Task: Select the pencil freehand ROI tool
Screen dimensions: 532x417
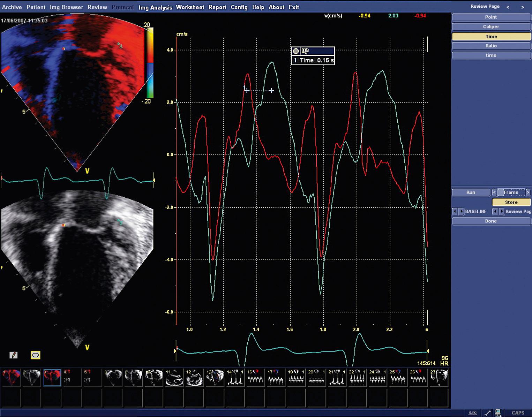Action: (14, 355)
